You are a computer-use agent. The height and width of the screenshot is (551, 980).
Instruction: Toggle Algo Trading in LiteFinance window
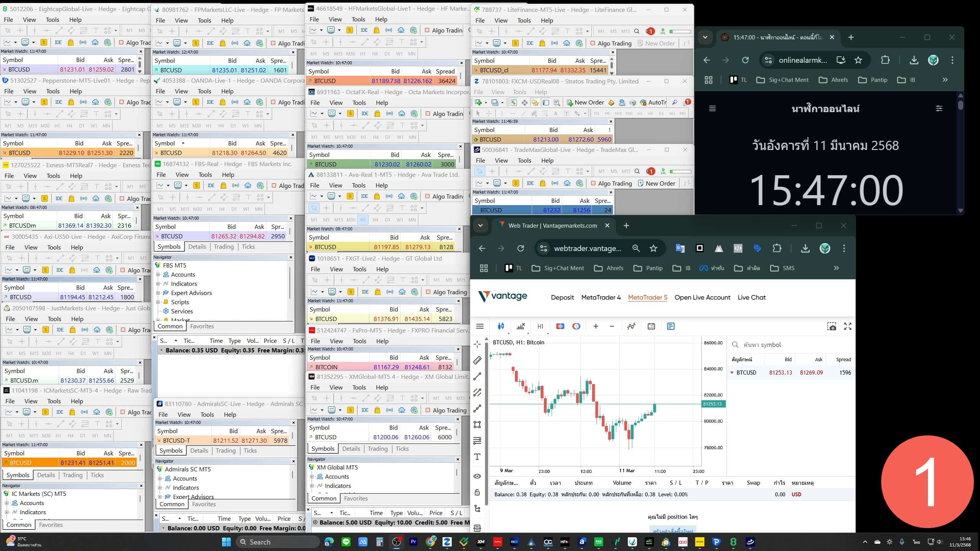click(611, 43)
